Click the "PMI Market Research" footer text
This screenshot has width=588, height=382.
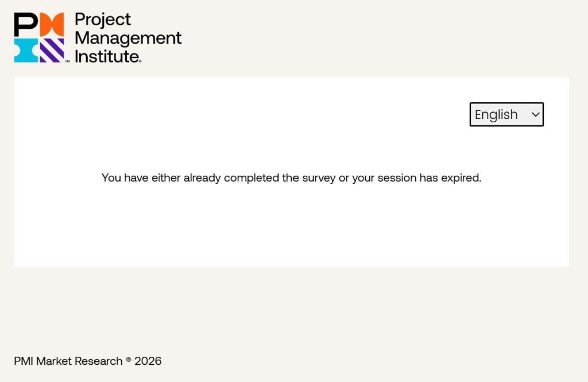coord(68,361)
